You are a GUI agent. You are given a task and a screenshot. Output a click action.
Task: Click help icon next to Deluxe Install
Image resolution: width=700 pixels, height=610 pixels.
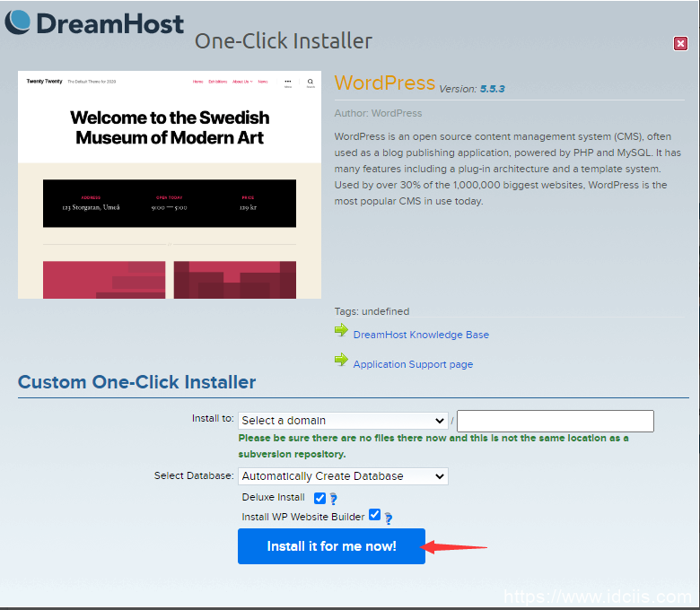[x=333, y=499]
